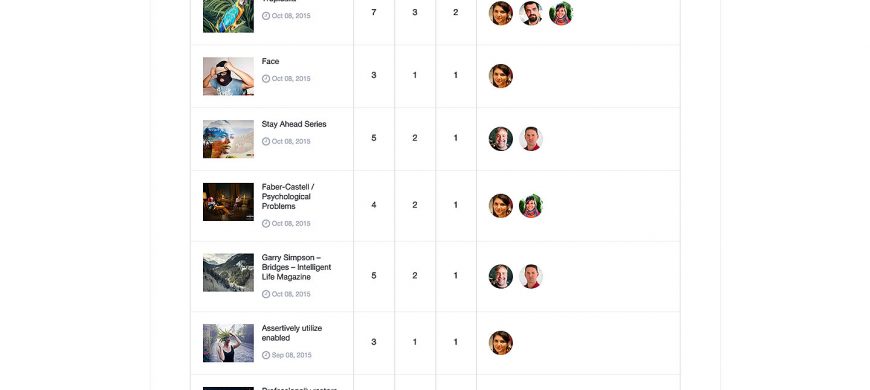Click the Oct 08, 2015 date under Face
The height and width of the screenshot is (390, 870).
291,79
